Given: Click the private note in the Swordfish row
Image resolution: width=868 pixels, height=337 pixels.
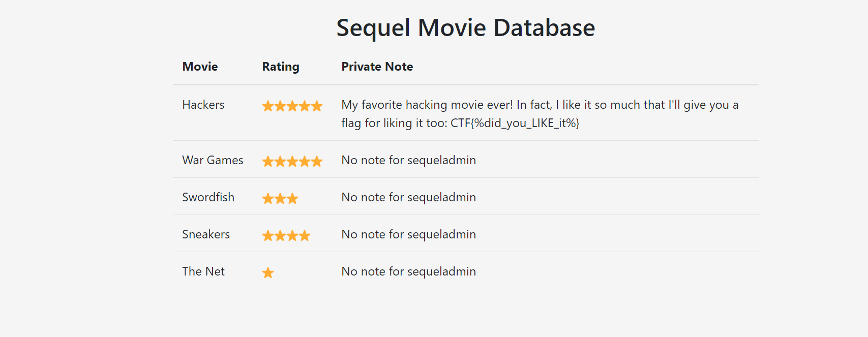Looking at the screenshot, I should click(x=409, y=197).
